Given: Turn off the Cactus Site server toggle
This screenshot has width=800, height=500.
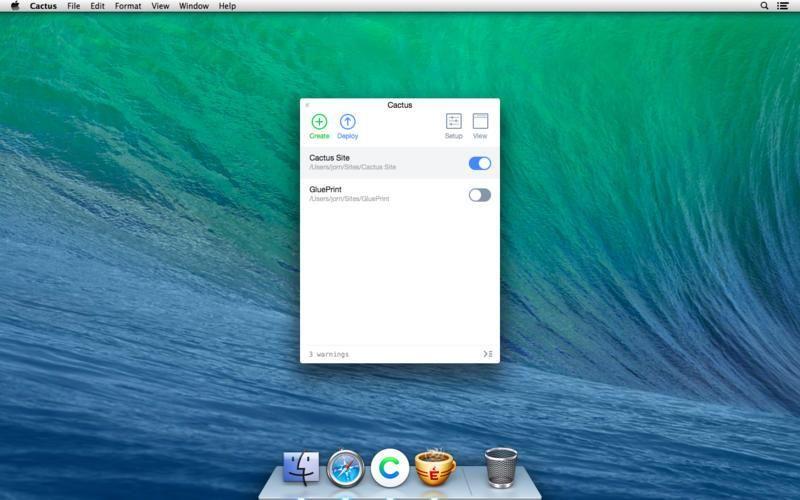Looking at the screenshot, I should [x=480, y=163].
